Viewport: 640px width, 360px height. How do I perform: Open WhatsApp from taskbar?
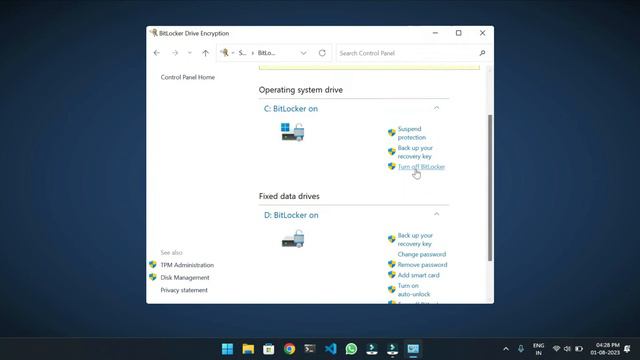[351, 349]
